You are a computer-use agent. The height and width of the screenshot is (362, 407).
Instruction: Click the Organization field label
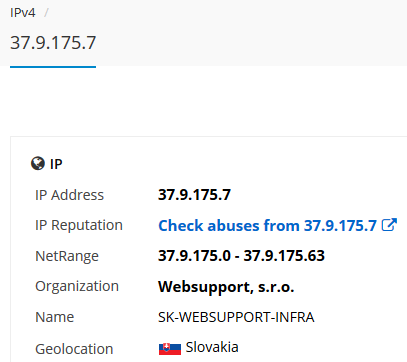[77, 286]
